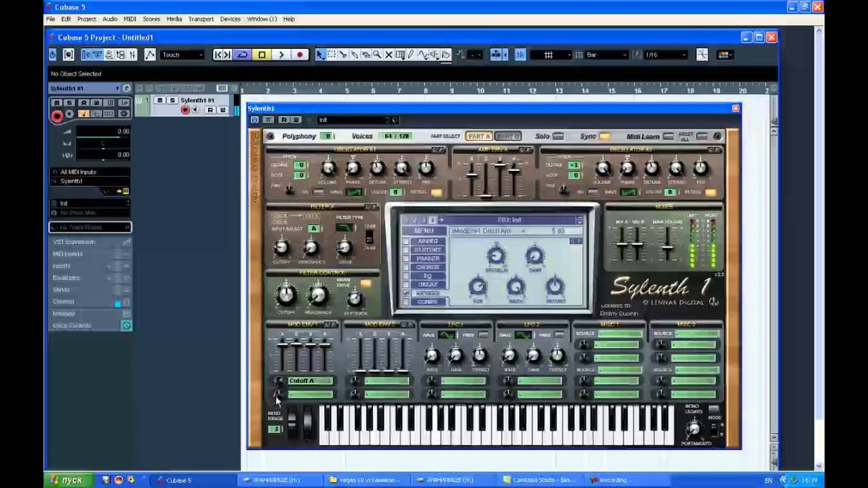
Task: Select PART A in Sylenth1
Action: pyautogui.click(x=479, y=136)
